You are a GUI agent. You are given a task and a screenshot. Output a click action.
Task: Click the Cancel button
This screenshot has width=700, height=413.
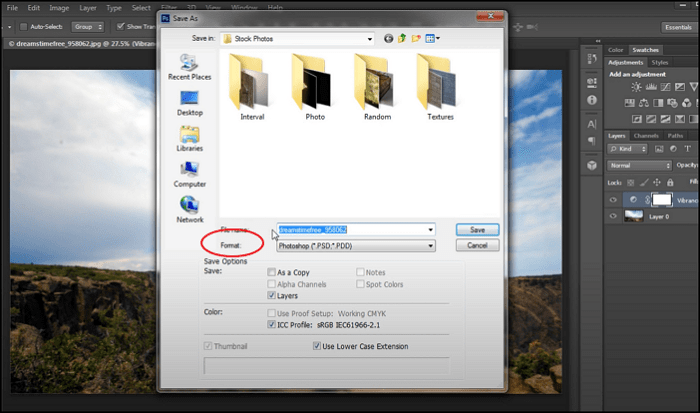pos(477,245)
